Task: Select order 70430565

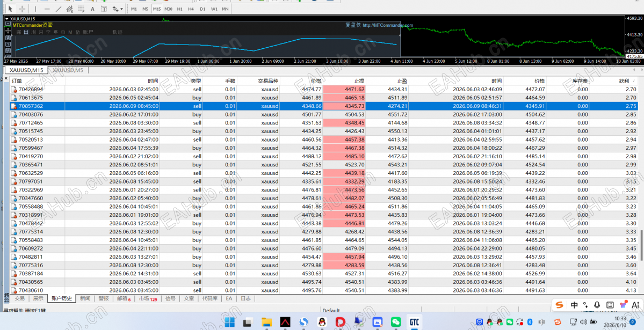Action: click(31, 282)
